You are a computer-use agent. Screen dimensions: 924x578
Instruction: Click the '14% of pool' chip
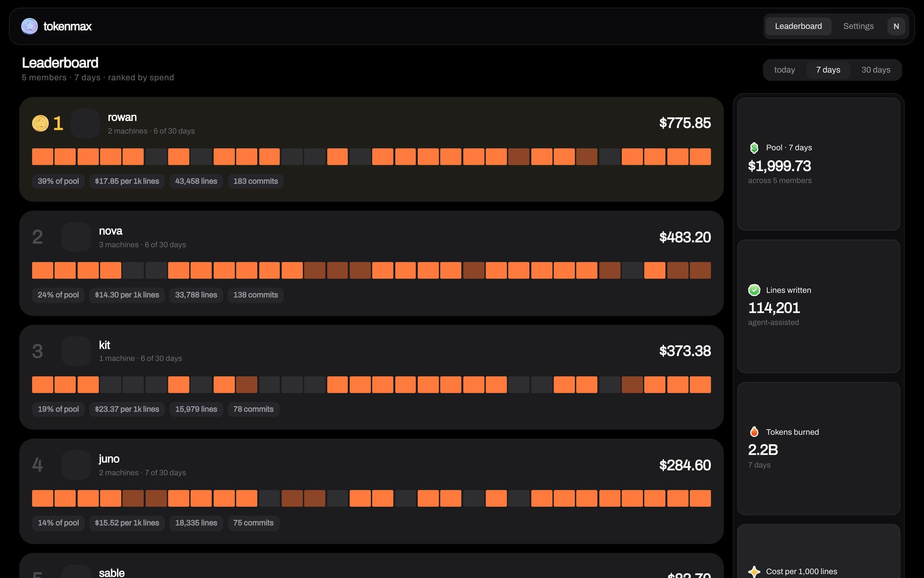(58, 523)
